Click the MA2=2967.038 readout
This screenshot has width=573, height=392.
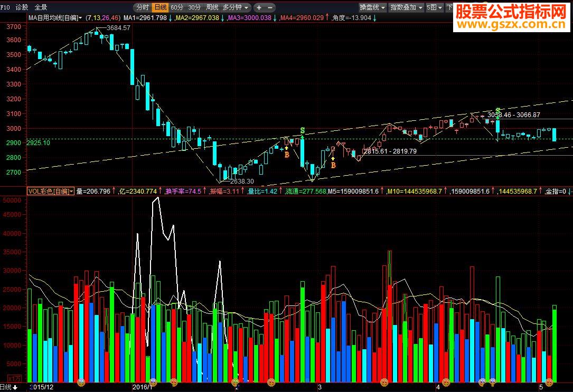pyautogui.click(x=198, y=17)
